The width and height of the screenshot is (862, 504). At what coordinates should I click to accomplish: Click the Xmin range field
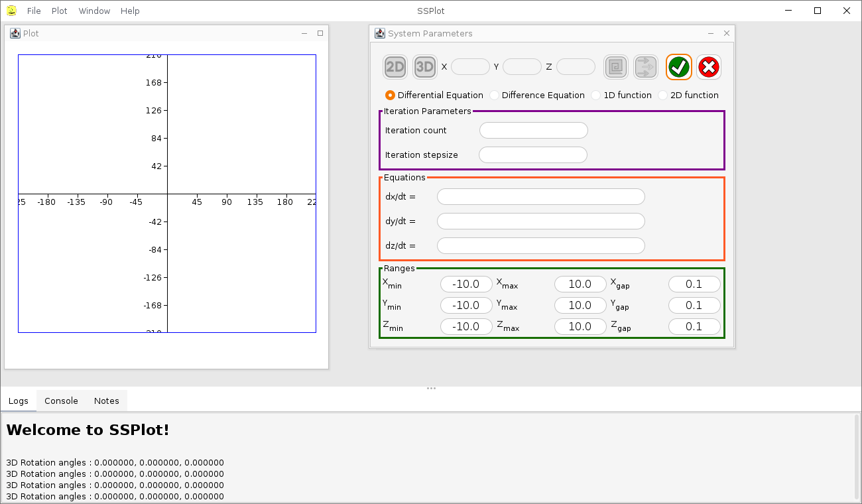point(466,284)
